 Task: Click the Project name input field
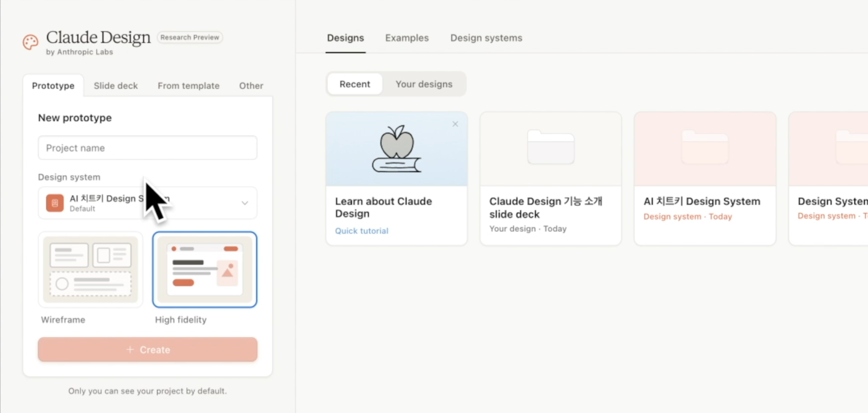(x=148, y=148)
